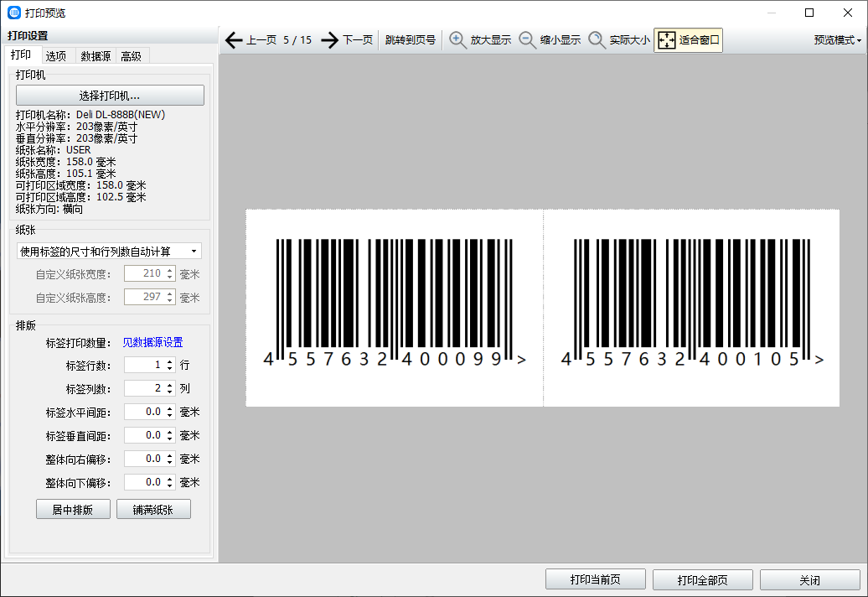868x597 pixels.
Task: Click the 标签行数 input field
Action: click(144, 365)
